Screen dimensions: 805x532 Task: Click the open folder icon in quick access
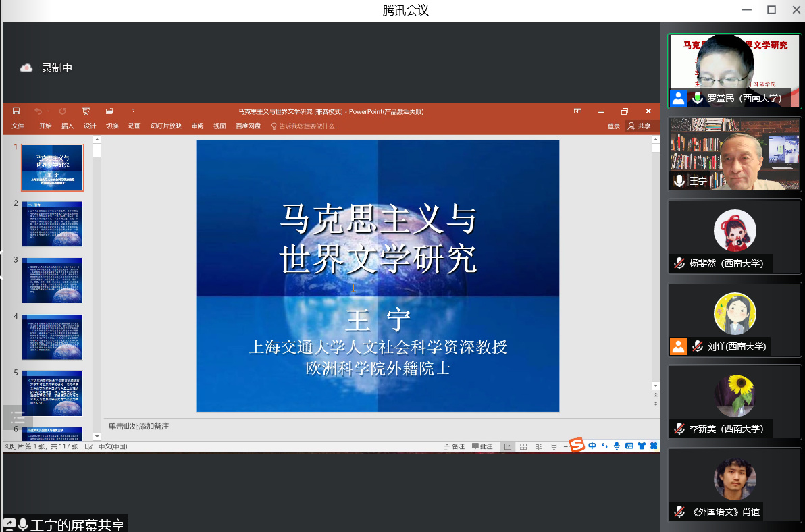click(x=109, y=111)
